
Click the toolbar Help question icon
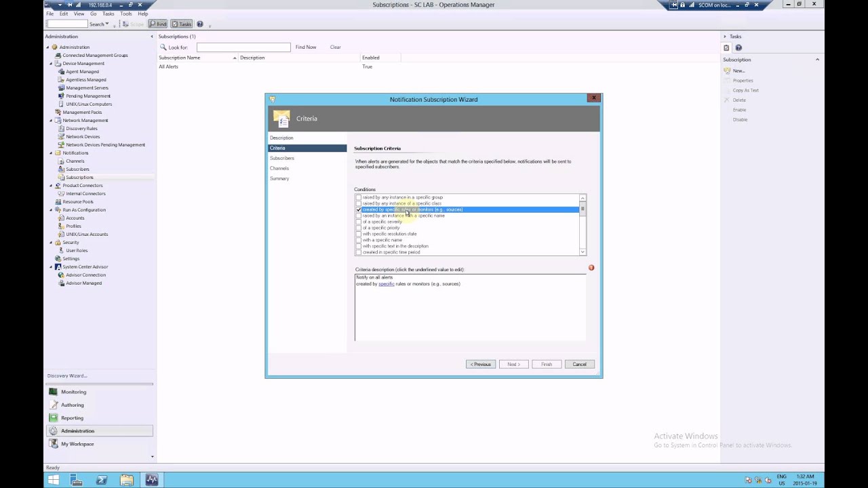pyautogui.click(x=199, y=24)
